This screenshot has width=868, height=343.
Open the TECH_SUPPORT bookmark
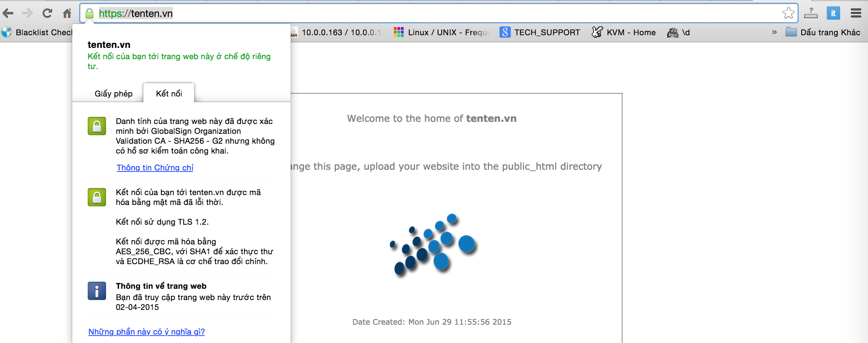[x=540, y=32]
